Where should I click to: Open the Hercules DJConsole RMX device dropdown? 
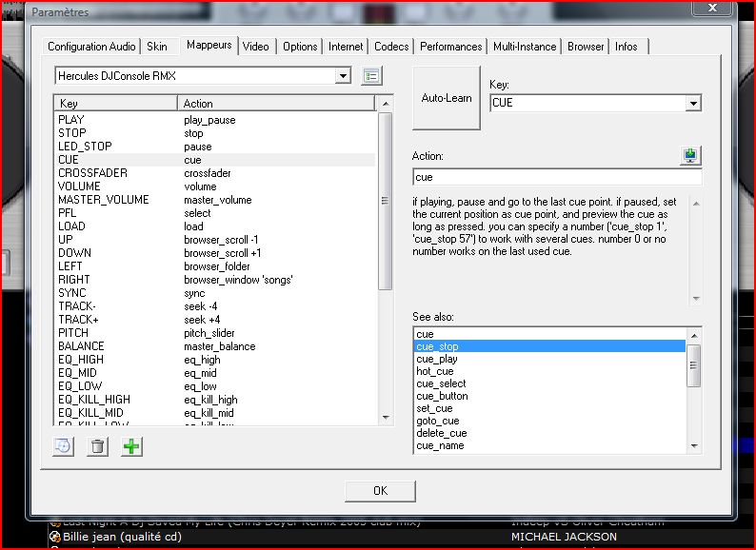tap(343, 76)
